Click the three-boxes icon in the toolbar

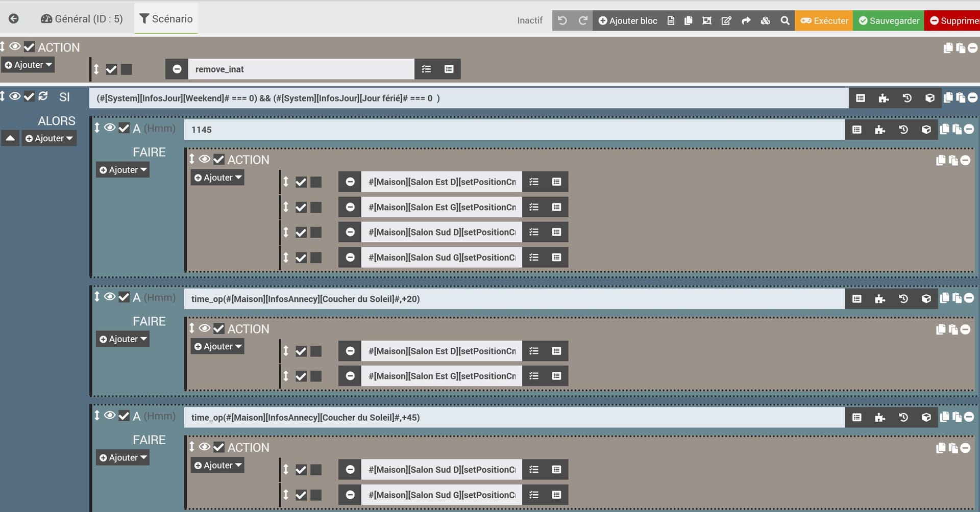765,20
